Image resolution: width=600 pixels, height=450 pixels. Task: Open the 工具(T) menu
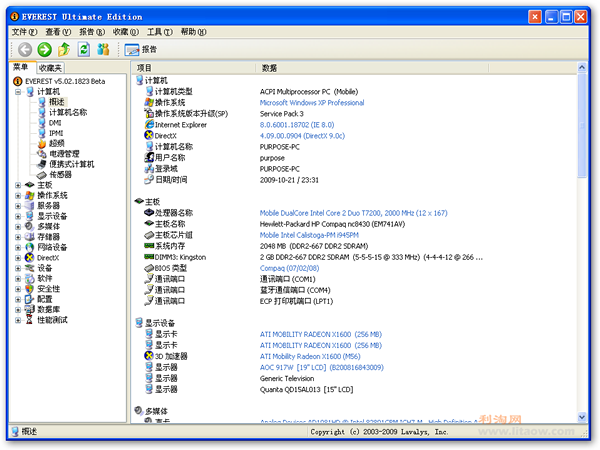pyautogui.click(x=160, y=32)
